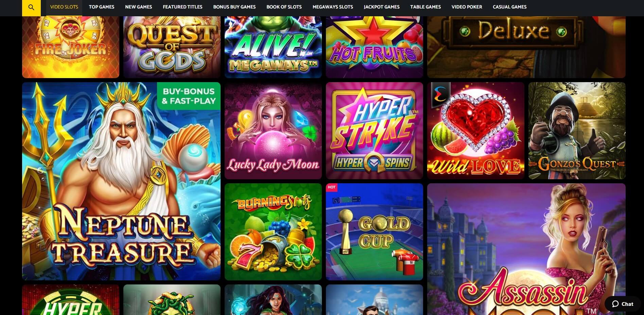The height and width of the screenshot is (315, 644).
Task: Click the yellow search magnifier icon
Action: pos(31,8)
